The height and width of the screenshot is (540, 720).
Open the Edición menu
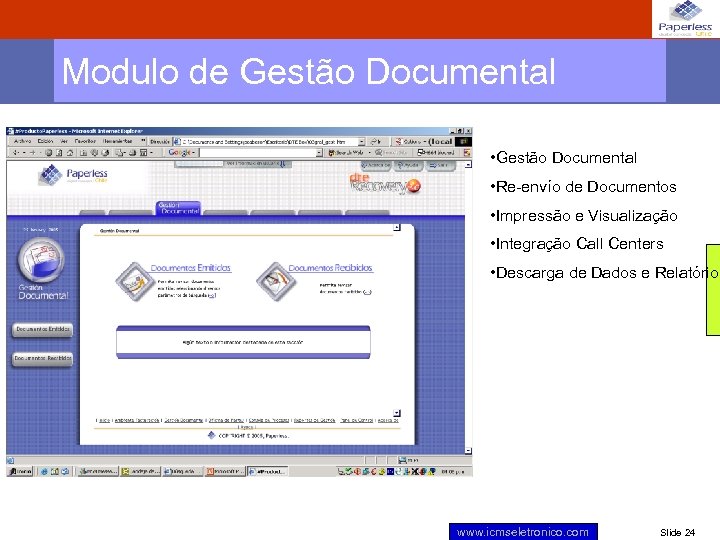45,141
